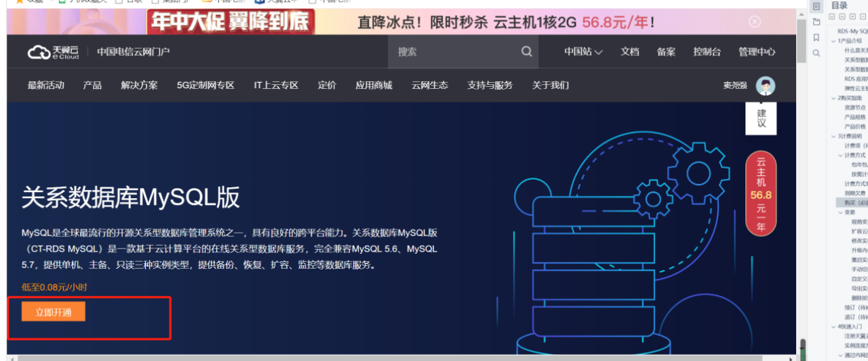This screenshot has width=868, height=361.
Task: Focus the 搜索 input field
Action: (x=456, y=52)
